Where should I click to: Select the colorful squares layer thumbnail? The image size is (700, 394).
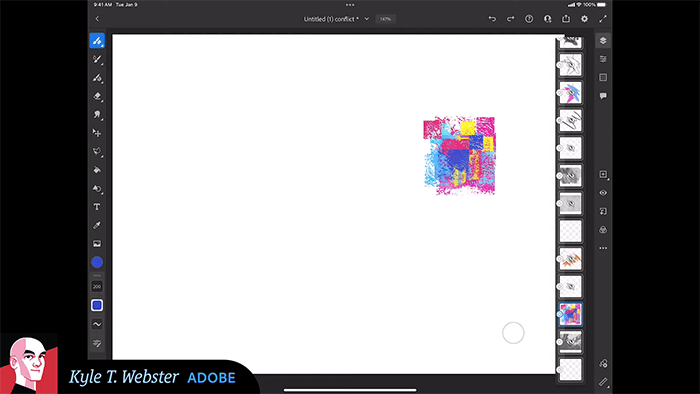point(571,314)
